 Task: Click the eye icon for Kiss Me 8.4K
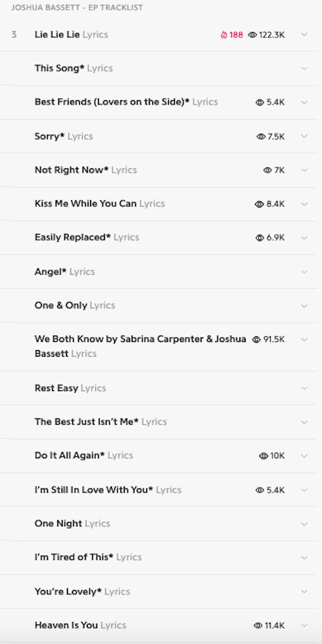click(260, 204)
